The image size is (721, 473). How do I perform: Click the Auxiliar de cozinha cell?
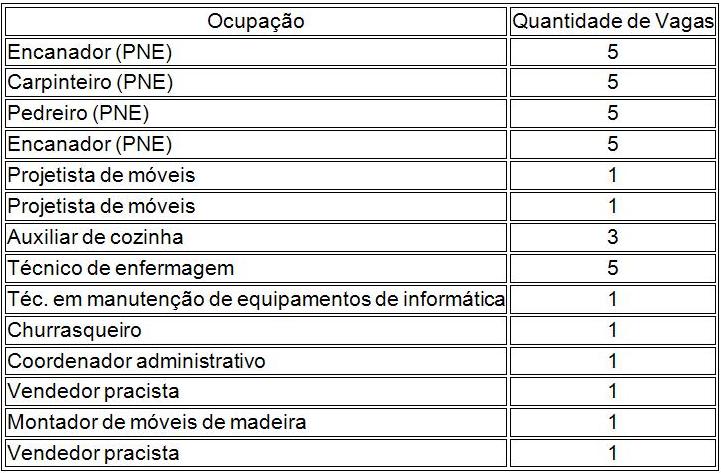click(x=95, y=237)
